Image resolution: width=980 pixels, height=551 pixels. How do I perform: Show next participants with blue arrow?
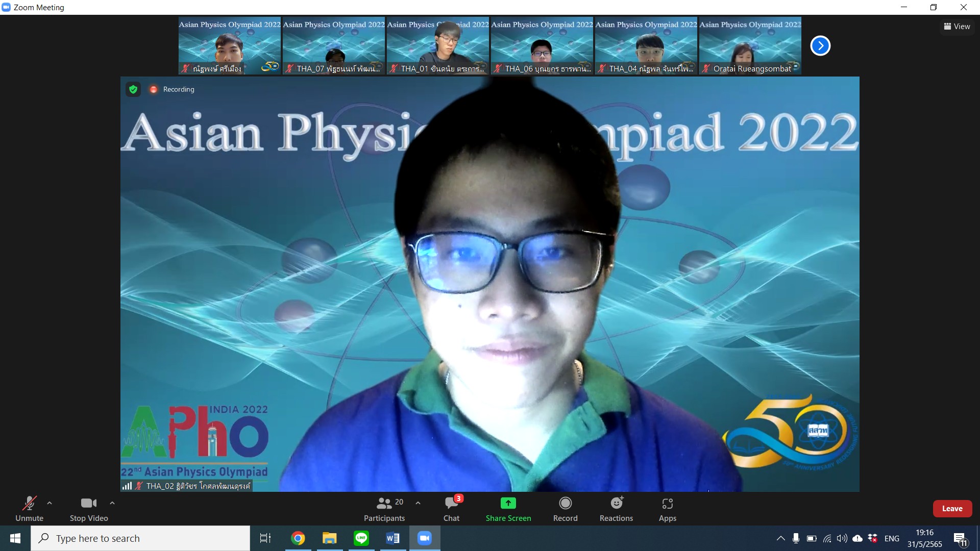tap(820, 45)
